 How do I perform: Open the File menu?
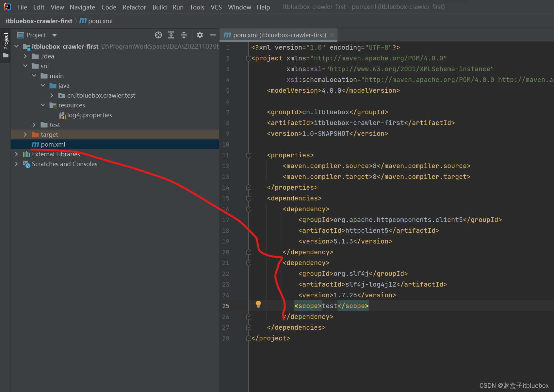point(22,7)
